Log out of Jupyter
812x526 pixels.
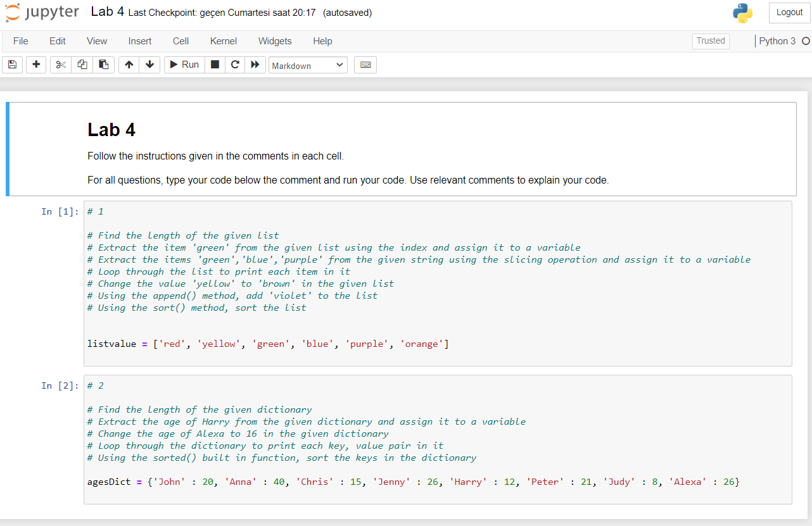point(789,12)
